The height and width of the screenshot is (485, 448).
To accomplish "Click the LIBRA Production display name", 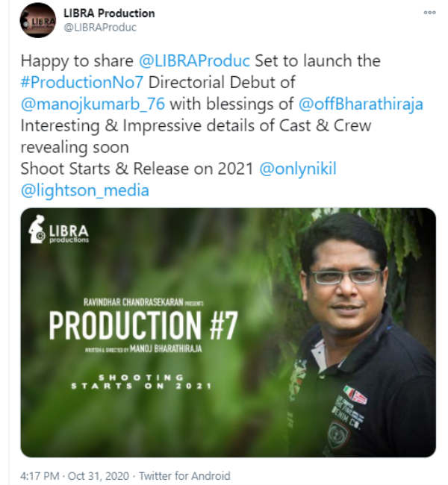I will (x=109, y=13).
